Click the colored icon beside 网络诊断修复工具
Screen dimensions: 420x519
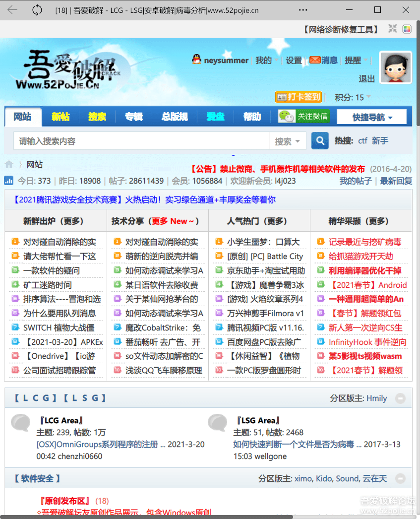[x=408, y=30]
